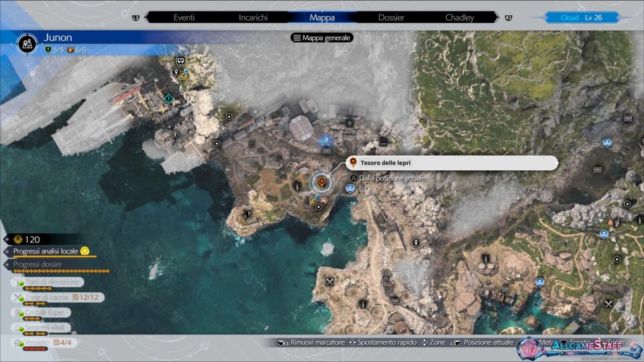
Task: Toggle Zone di caccia 12/12 filter
Action: pyautogui.click(x=58, y=298)
